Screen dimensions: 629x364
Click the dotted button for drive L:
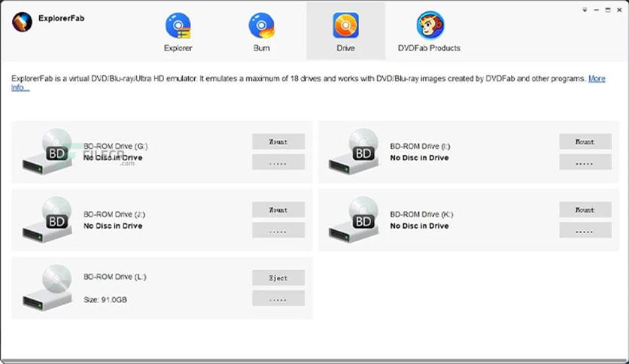pyautogui.click(x=278, y=299)
